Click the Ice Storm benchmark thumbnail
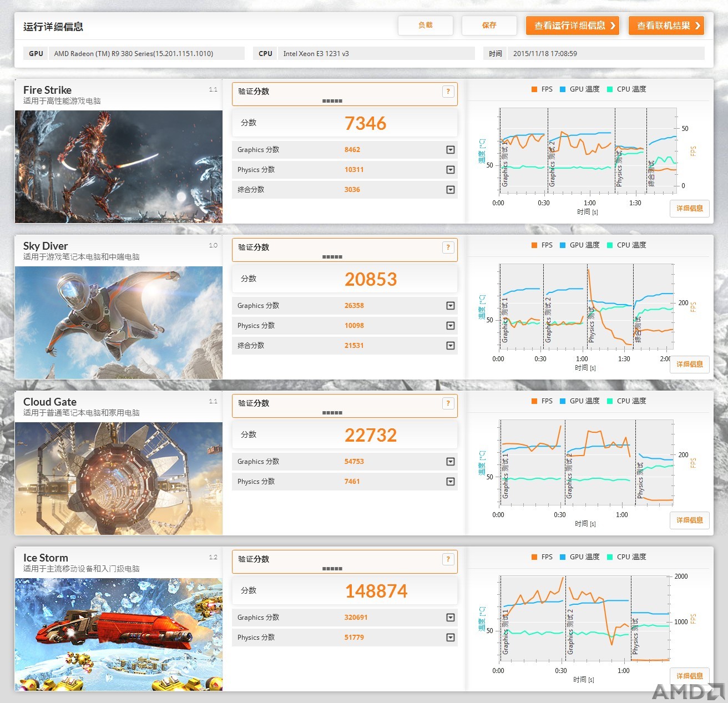Viewport: 728px width, 703px height. coord(119,635)
